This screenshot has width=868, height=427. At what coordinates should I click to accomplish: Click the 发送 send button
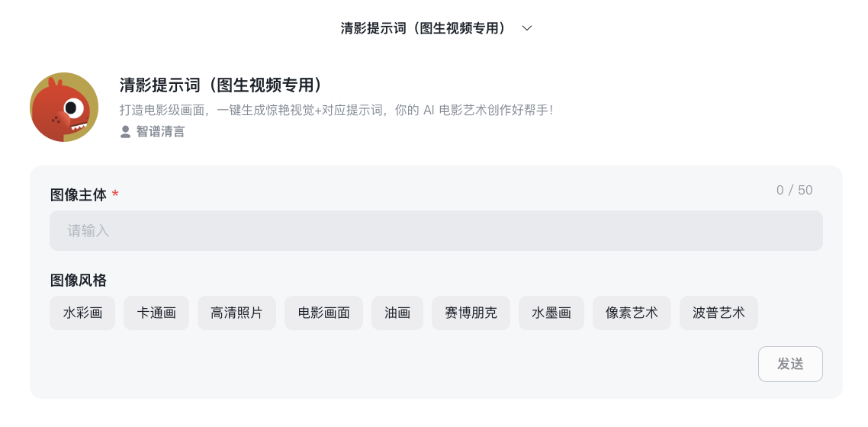coord(790,364)
